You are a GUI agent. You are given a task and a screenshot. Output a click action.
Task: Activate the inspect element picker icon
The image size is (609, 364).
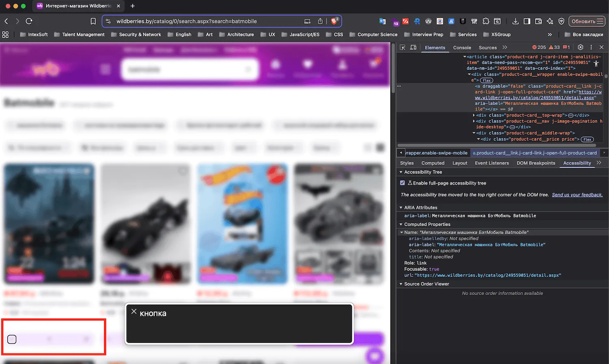pyautogui.click(x=402, y=47)
